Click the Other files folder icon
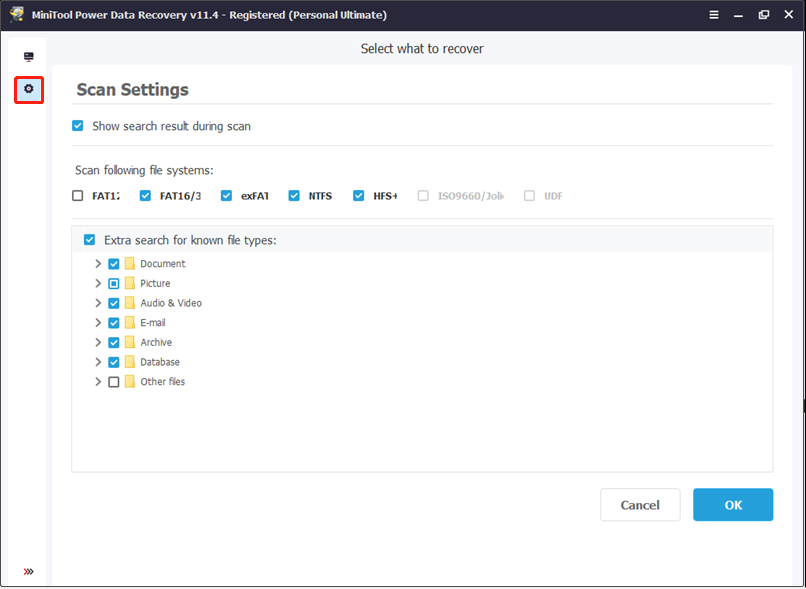The image size is (806, 589). [130, 381]
